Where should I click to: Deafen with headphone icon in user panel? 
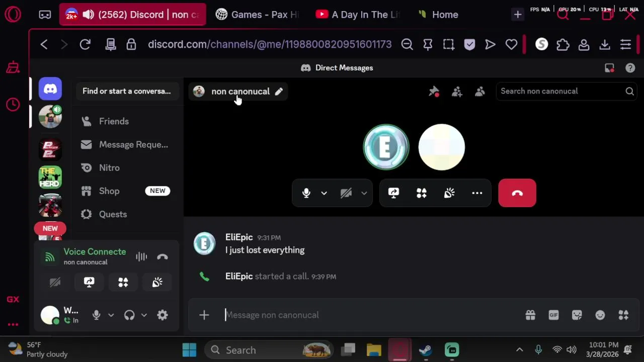click(x=129, y=315)
